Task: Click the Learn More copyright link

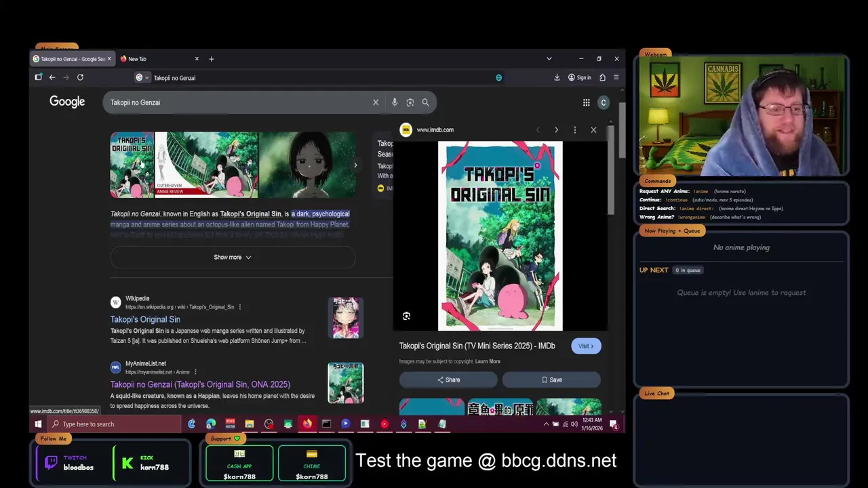Action: 488,361
